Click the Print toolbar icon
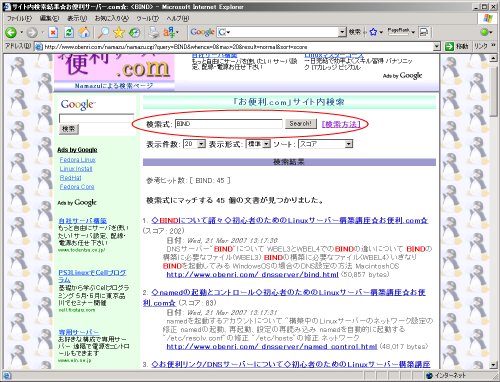This screenshot has height=382, width=500. (x=154, y=32)
